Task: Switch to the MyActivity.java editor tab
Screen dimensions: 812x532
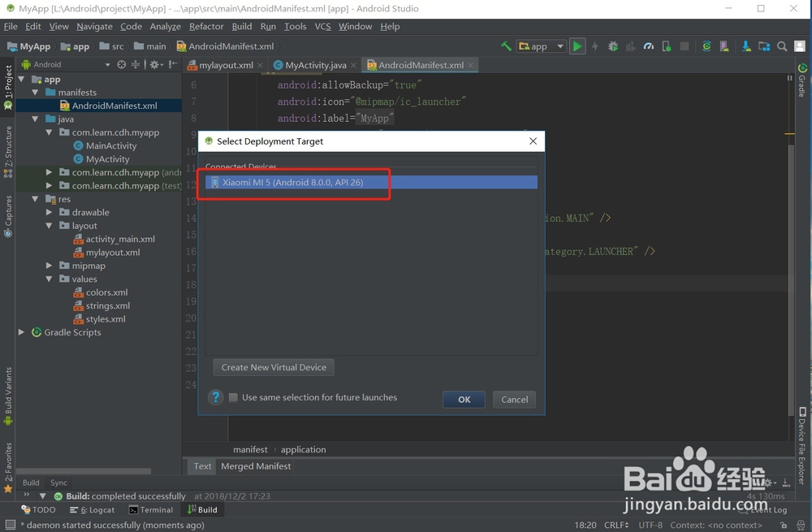Action: [315, 65]
